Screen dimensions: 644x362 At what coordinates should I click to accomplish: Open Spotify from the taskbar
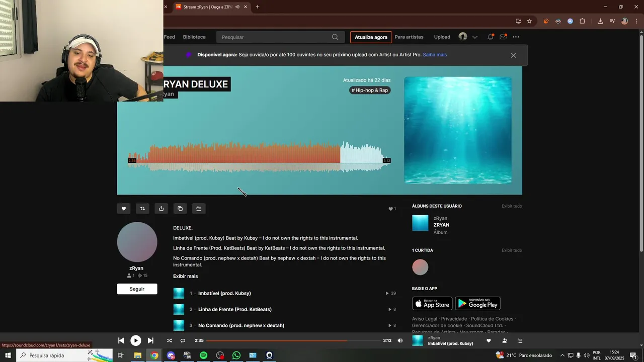coord(203,355)
